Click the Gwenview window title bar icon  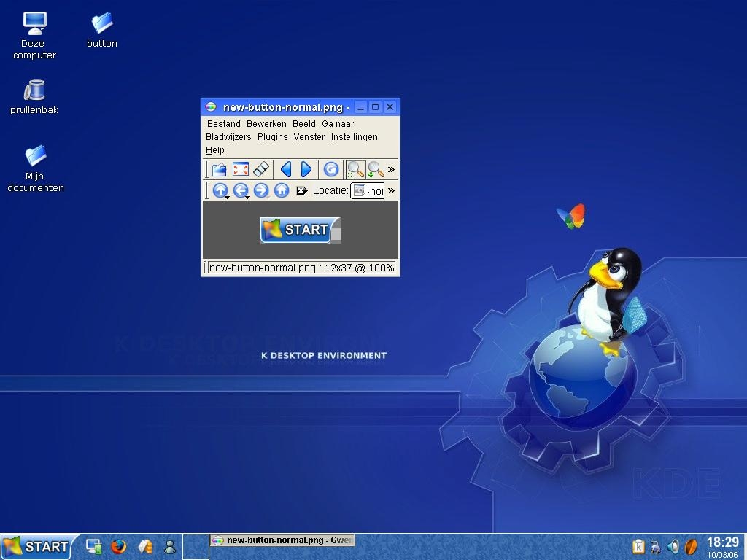(211, 106)
